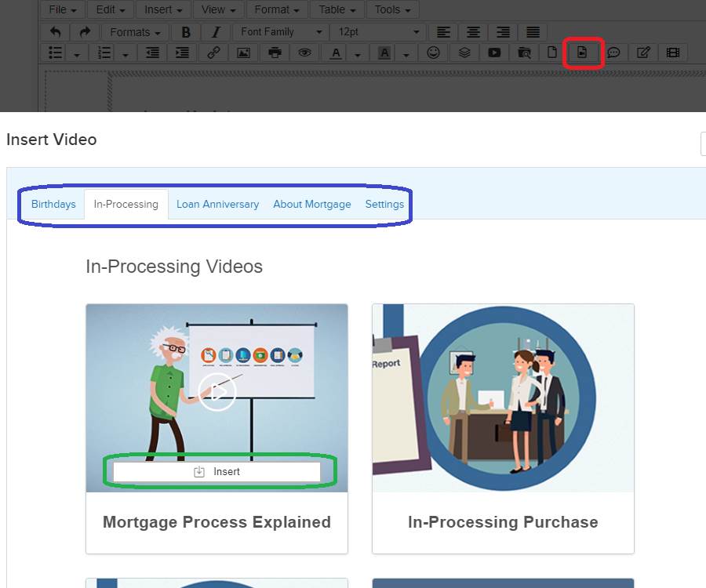The width and height of the screenshot is (706, 588).
Task: Align text right
Action: (x=503, y=32)
